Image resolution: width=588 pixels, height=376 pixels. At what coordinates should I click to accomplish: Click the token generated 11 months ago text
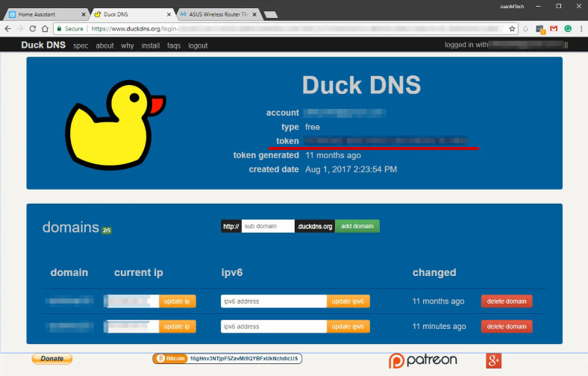(333, 155)
